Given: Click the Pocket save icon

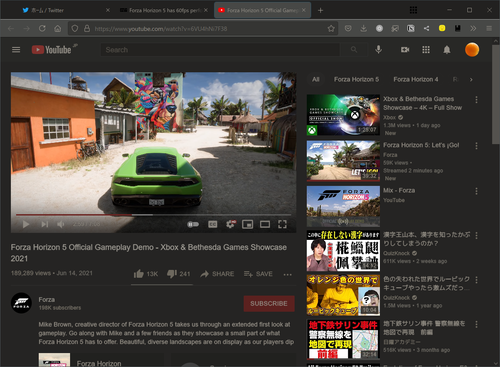Looking at the screenshot, I should point(348,28).
